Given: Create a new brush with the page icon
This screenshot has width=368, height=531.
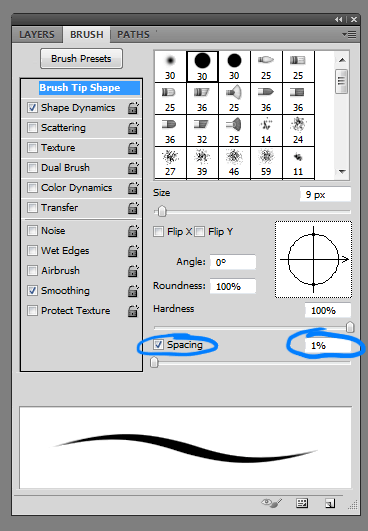Looking at the screenshot, I should (330, 503).
